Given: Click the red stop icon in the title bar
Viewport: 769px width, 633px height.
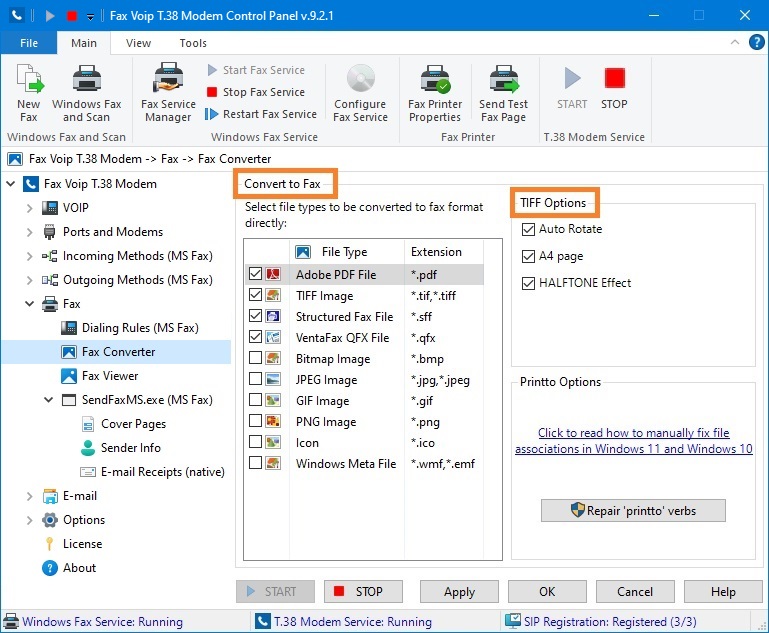Looking at the screenshot, I should [72, 16].
